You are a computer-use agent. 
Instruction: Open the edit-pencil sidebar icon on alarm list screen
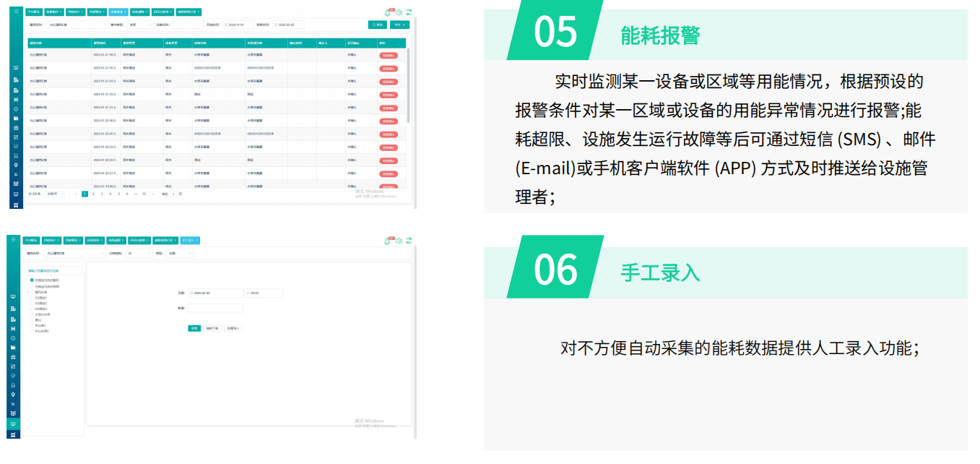(16, 137)
